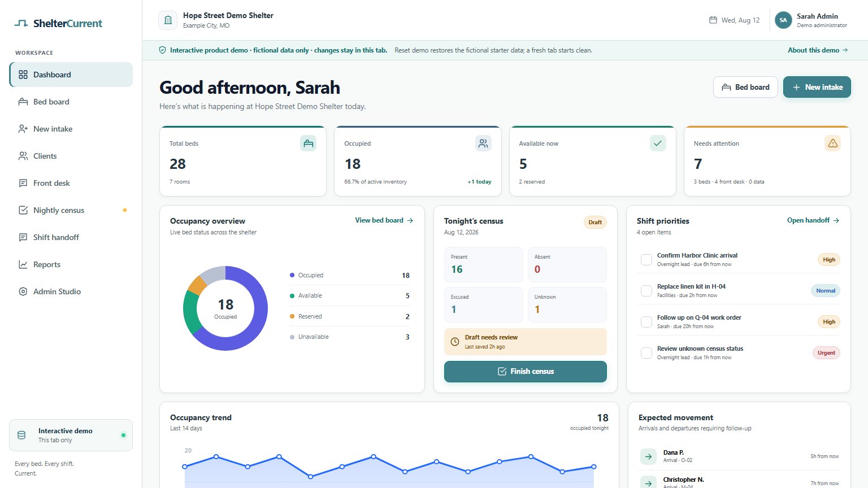
Task: Click the Available green legend dot
Action: coord(292,295)
